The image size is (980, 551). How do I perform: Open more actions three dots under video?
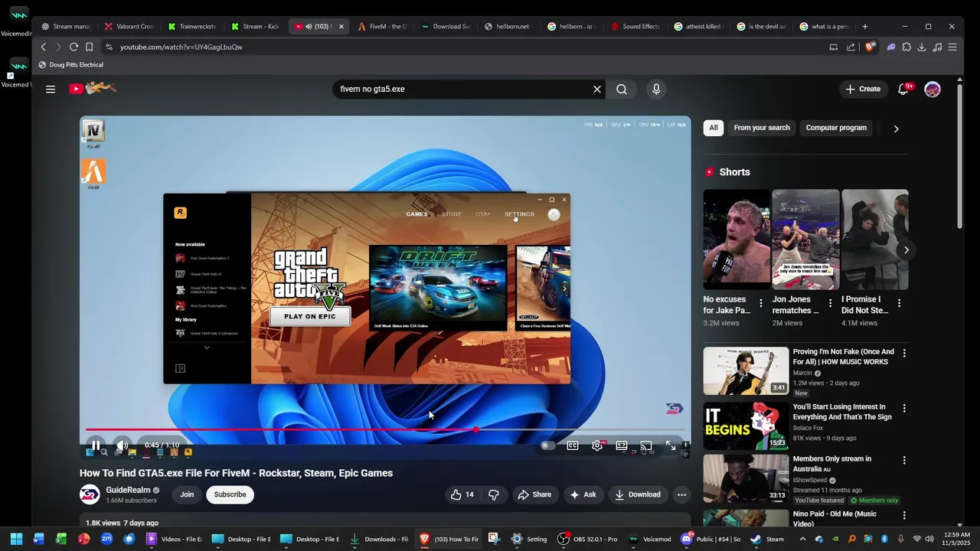click(681, 494)
